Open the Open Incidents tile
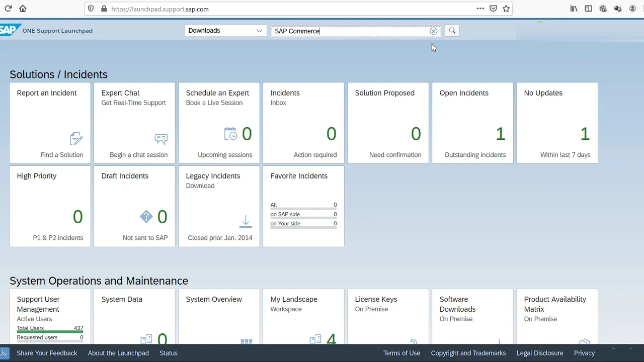This screenshot has height=362, width=644. pyautogui.click(x=472, y=123)
